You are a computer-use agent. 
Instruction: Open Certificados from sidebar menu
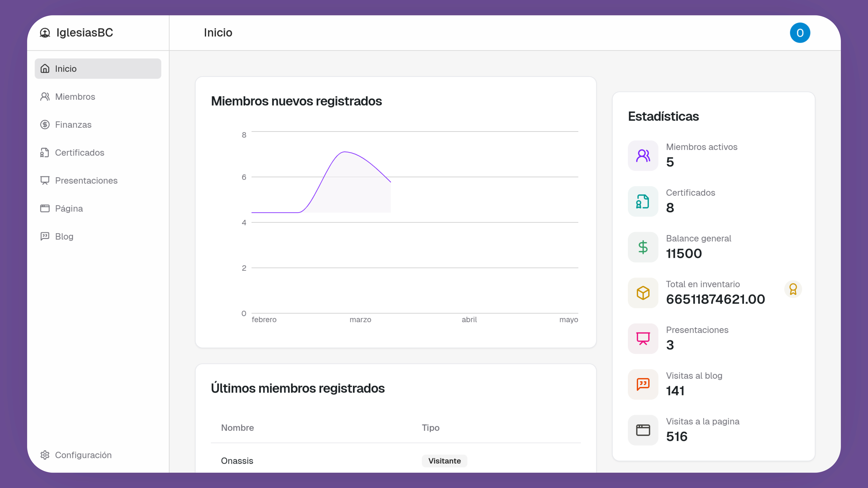(x=80, y=152)
